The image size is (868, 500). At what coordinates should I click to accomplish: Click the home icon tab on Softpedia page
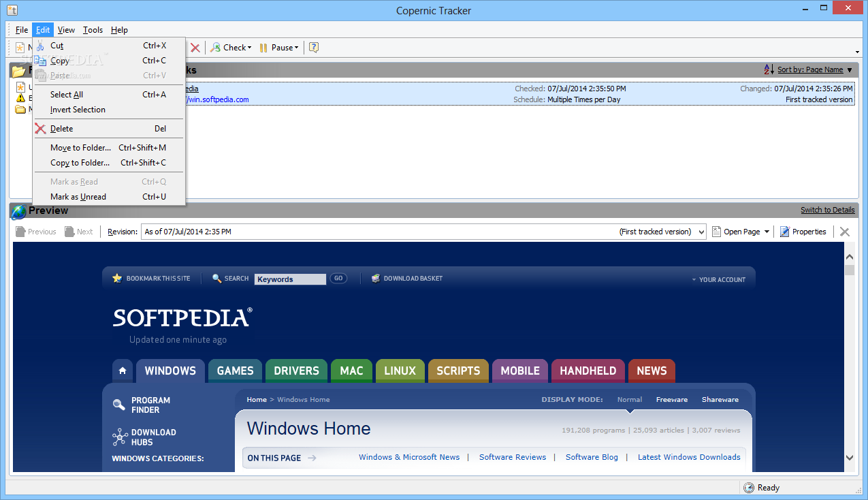pyautogui.click(x=123, y=371)
